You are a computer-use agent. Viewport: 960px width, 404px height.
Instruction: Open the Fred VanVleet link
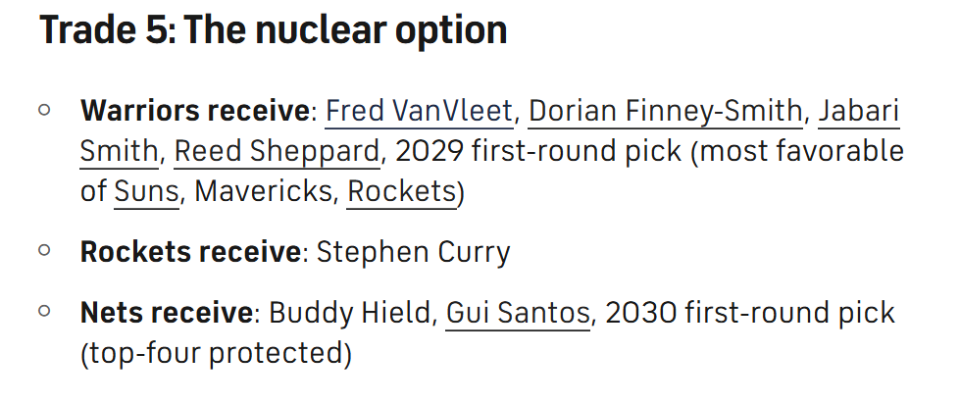(x=419, y=111)
